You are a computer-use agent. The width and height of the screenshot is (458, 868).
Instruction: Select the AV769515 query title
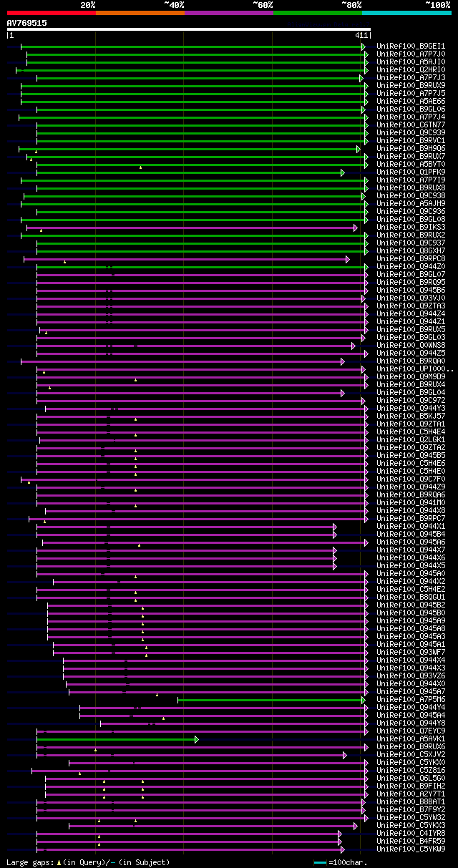tap(26, 23)
